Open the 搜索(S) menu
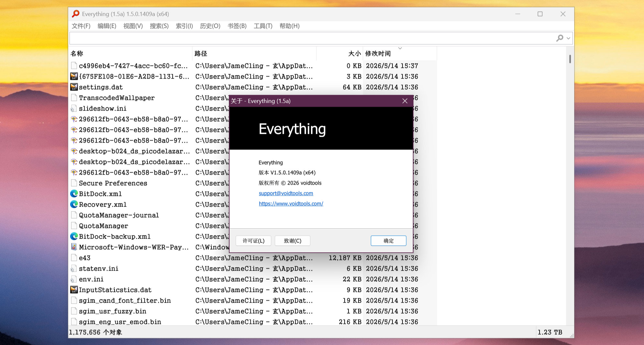The height and width of the screenshot is (345, 644). [x=159, y=26]
